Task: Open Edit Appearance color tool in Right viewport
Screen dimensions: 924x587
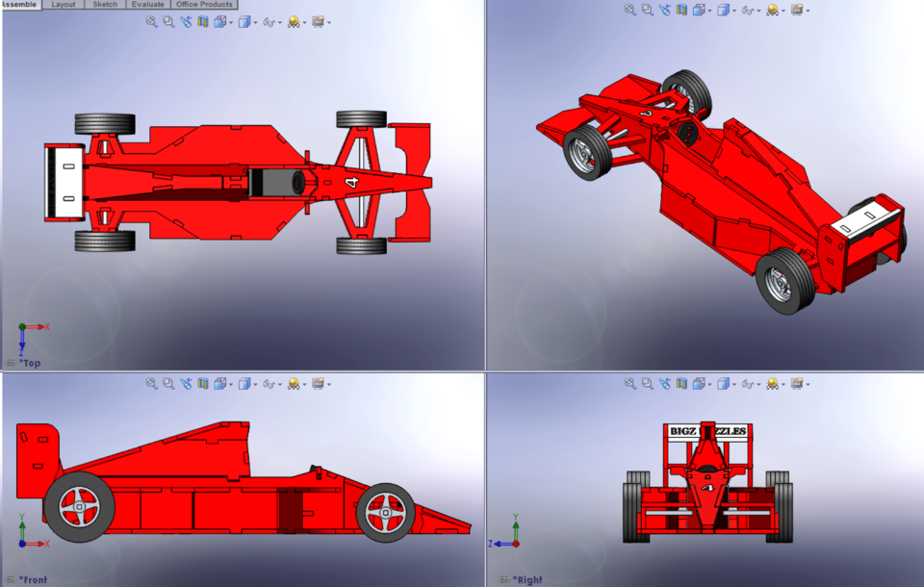Action: 770,383
